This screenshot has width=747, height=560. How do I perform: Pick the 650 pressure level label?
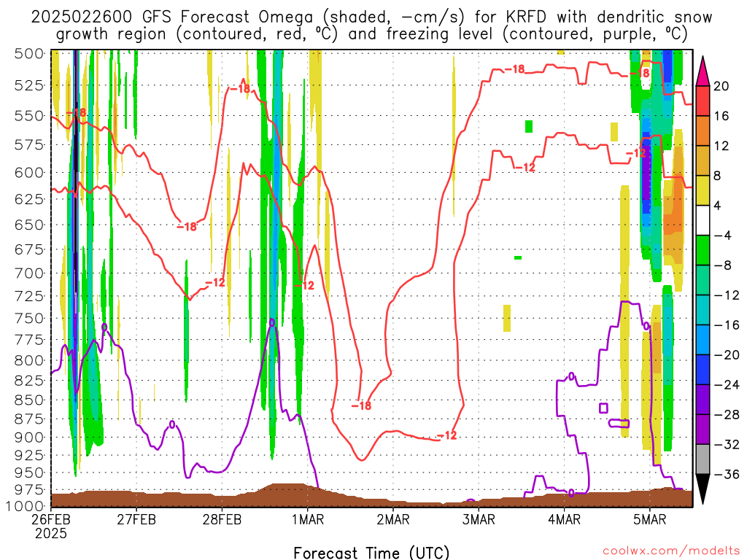(29, 225)
